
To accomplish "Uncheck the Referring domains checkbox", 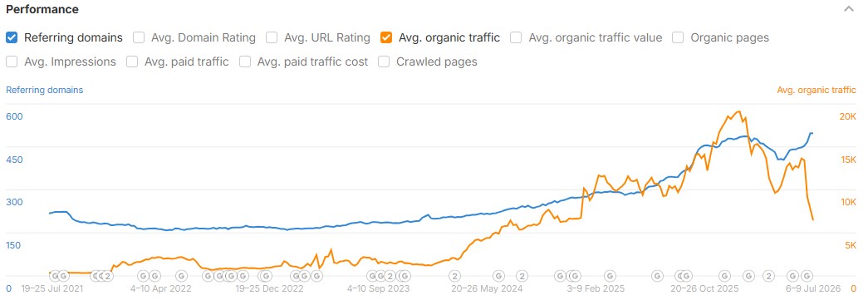I will pyautogui.click(x=12, y=37).
